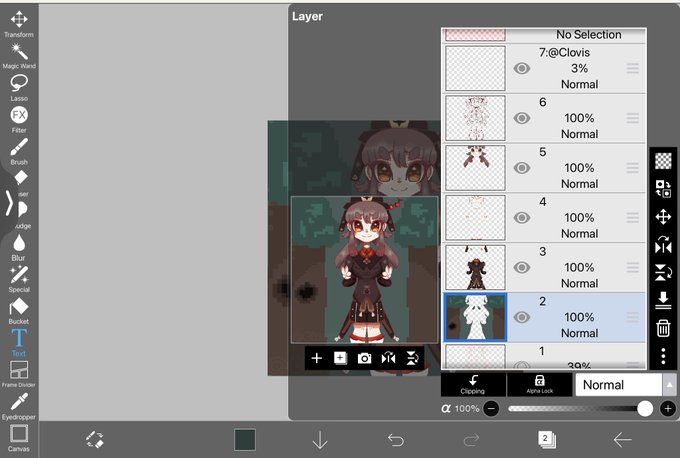
Task: Increase opacity with plus button
Action: 668,409
